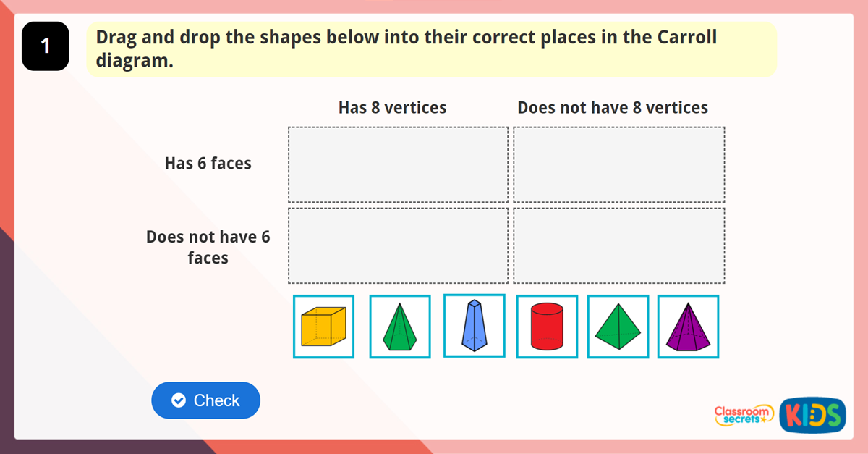Select the not 6 faces, 8 vertices box
Image resolution: width=868 pixels, height=454 pixels.
398,246
